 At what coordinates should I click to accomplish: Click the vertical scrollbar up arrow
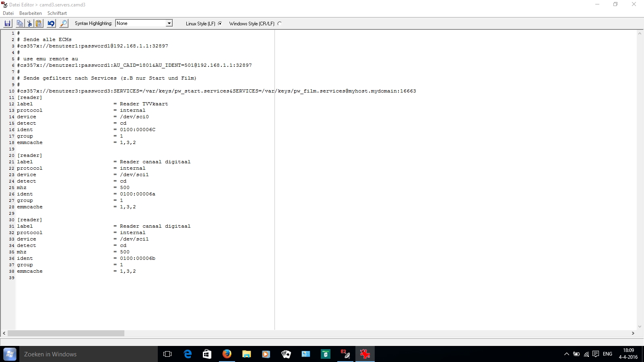[640, 33]
